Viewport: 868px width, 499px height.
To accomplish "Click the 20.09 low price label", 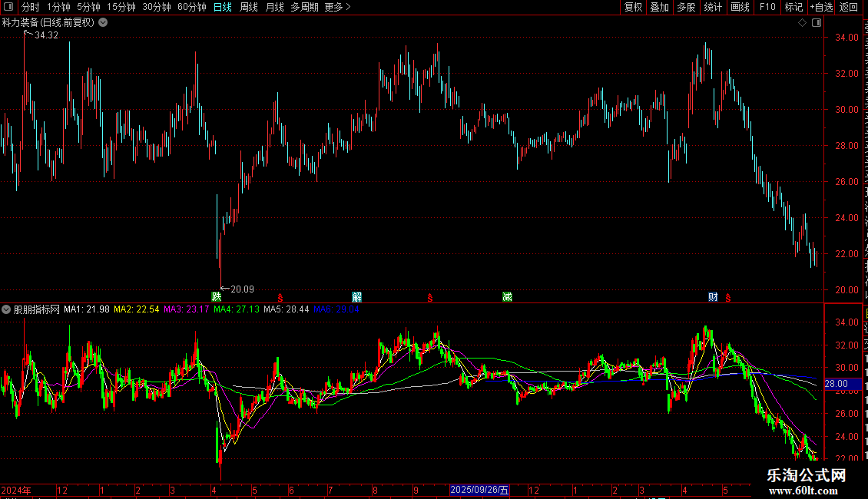I will point(242,289).
